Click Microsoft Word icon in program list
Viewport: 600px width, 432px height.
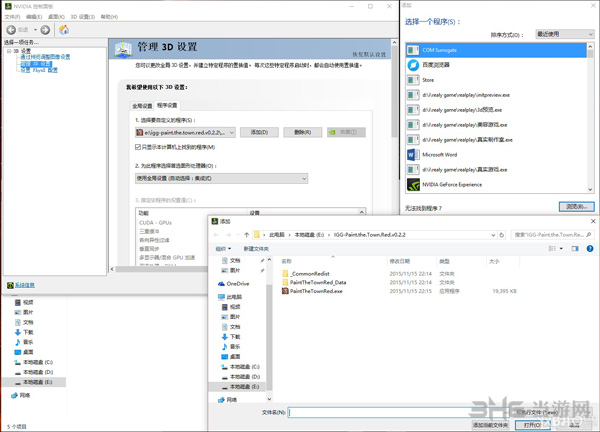tap(413, 155)
